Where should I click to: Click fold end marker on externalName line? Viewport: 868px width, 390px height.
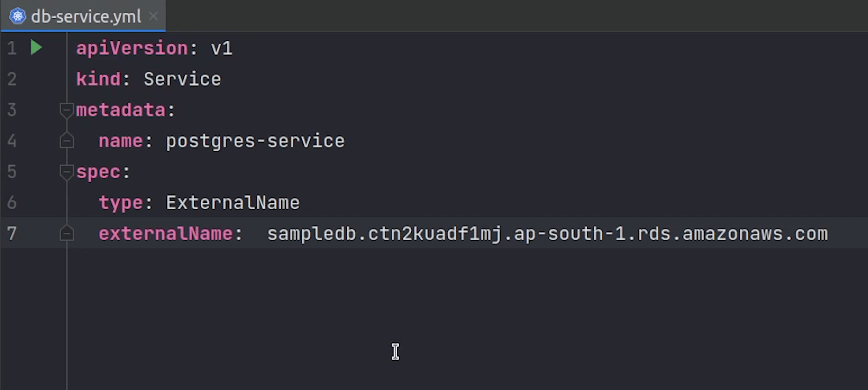pyautogui.click(x=66, y=233)
